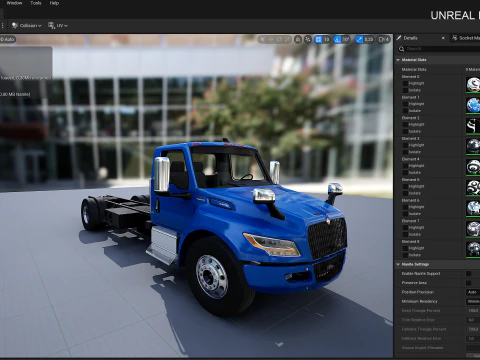Click the toolbar options dots icon
The height and width of the screenshot is (360, 480).
pos(2,25)
